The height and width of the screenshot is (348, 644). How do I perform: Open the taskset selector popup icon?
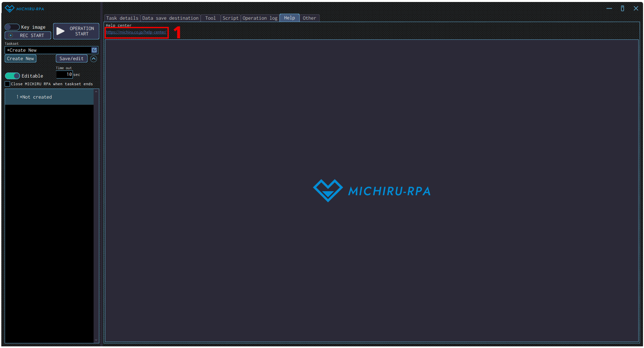[94, 50]
